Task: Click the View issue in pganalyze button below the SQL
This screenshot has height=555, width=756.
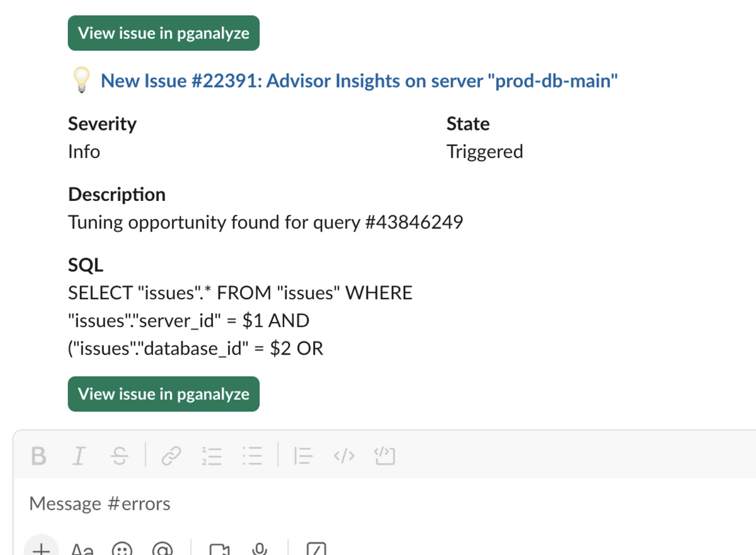Action: click(x=164, y=394)
